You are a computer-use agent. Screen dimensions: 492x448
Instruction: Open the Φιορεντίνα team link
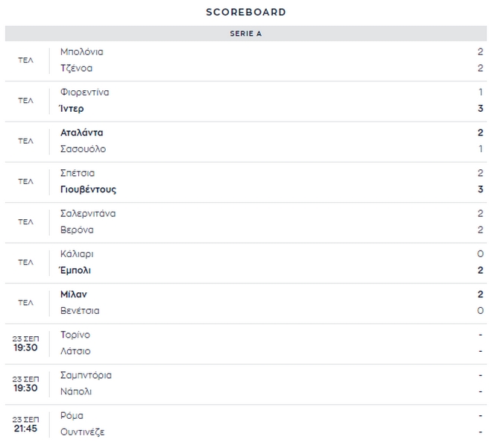[84, 92]
